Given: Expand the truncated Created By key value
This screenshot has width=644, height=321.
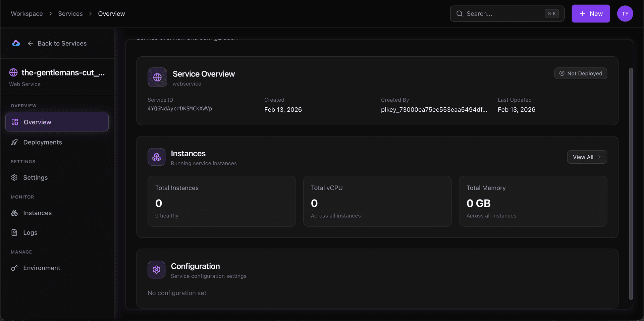Looking at the screenshot, I should [x=434, y=109].
